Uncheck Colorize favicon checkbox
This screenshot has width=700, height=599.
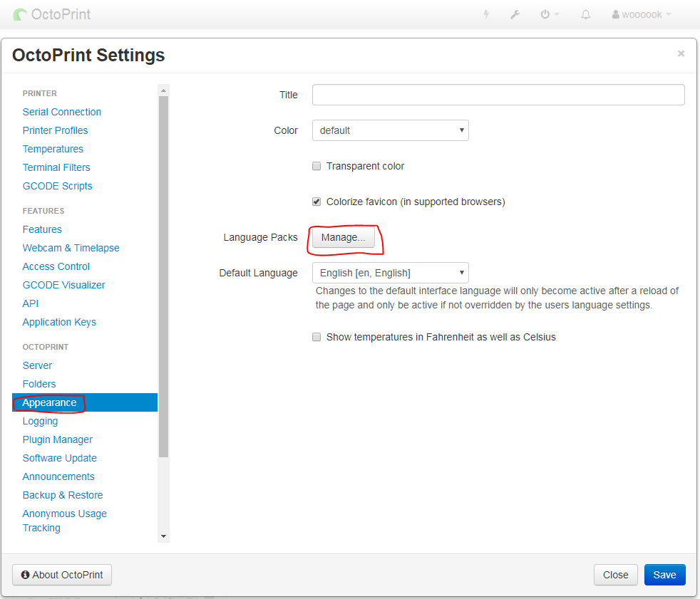pos(316,202)
